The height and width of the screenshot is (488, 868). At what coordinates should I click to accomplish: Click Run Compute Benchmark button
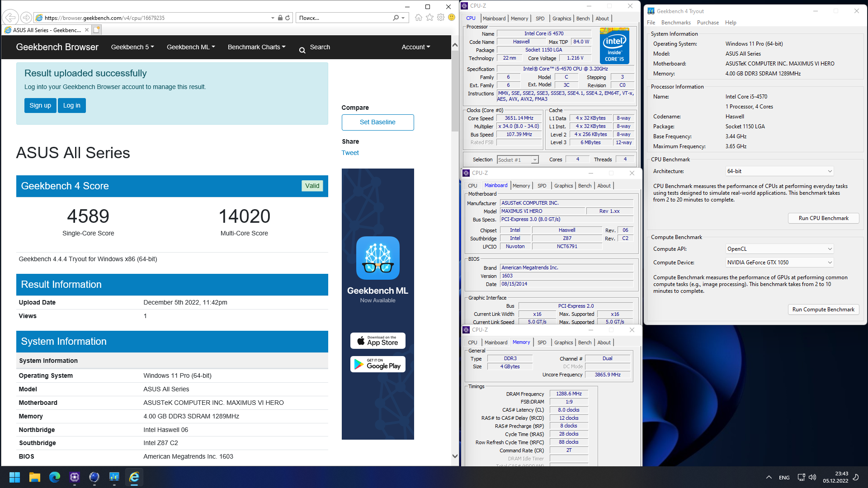823,310
